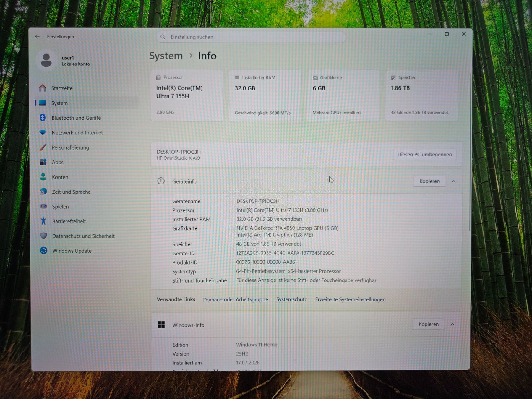
Task: Click the Grafikkarte card icon
Action: (x=315, y=77)
